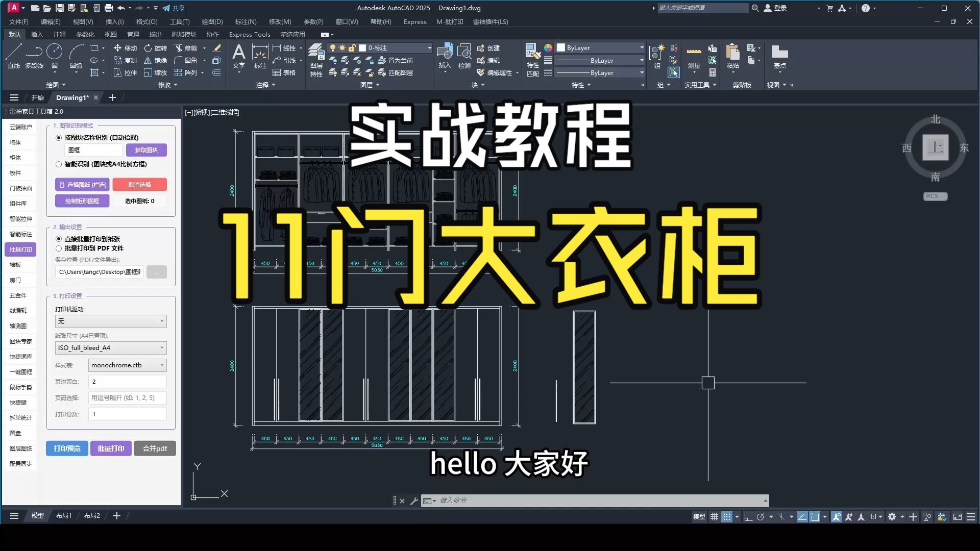Viewport: 980px width, 551px height.
Task: Click the Scale (缩放) tool
Action: pyautogui.click(x=156, y=72)
